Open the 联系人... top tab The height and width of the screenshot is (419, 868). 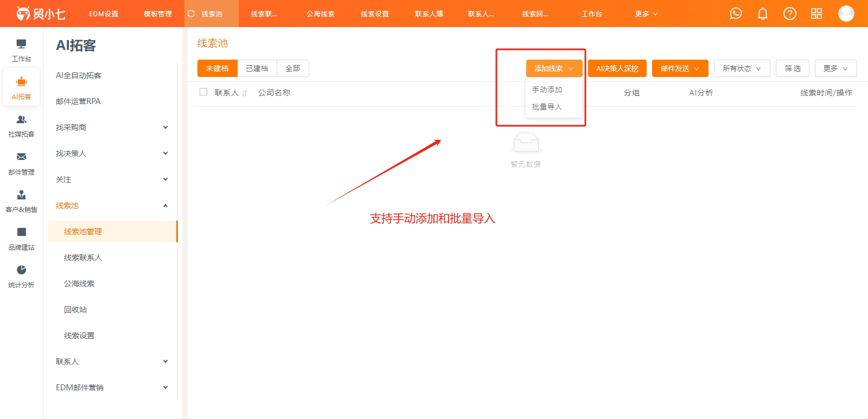[x=481, y=14]
